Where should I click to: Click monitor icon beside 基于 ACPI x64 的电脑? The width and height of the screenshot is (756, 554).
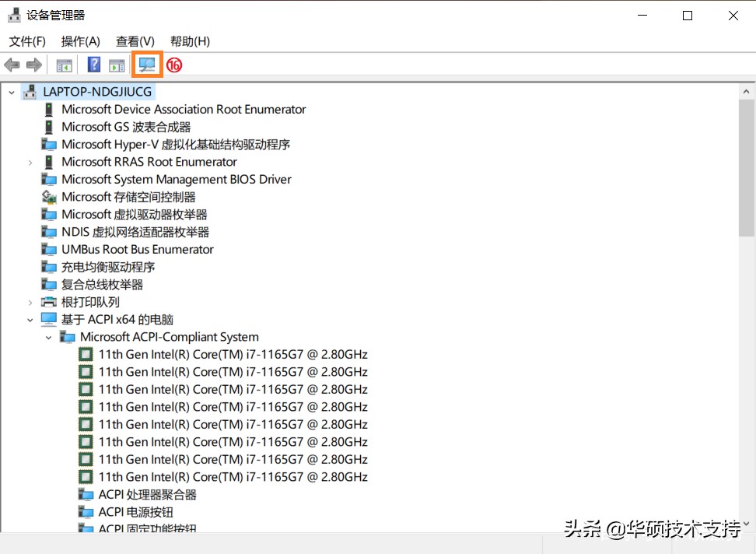pos(49,319)
